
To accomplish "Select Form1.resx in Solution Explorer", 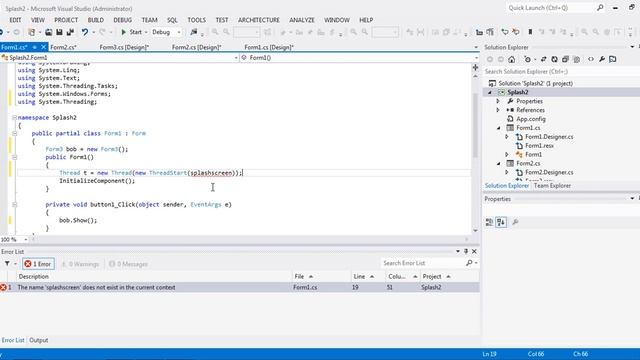I will pyautogui.click(x=539, y=146).
